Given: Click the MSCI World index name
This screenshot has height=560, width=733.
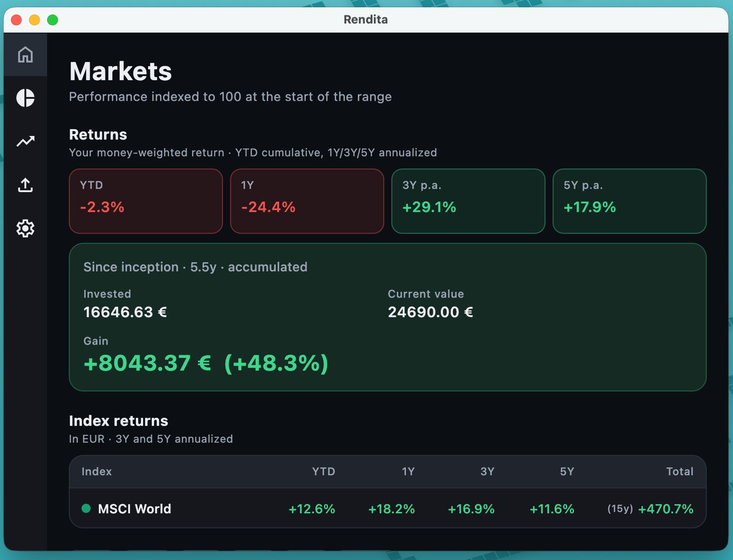Looking at the screenshot, I should click(x=134, y=509).
